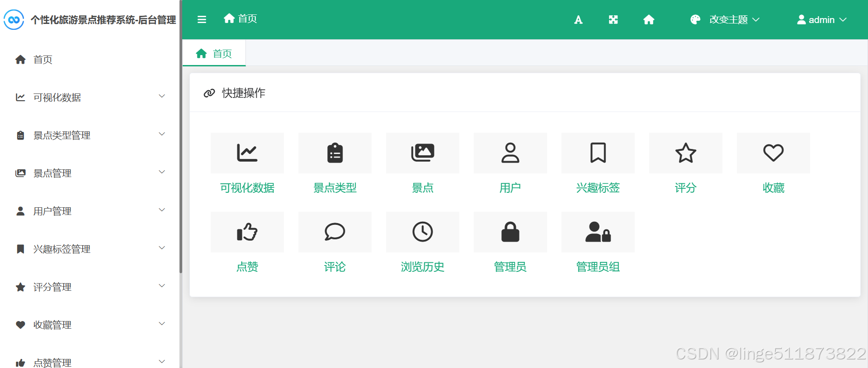Open 可视化数据 quick action chart icon
868x368 pixels.
click(x=247, y=153)
